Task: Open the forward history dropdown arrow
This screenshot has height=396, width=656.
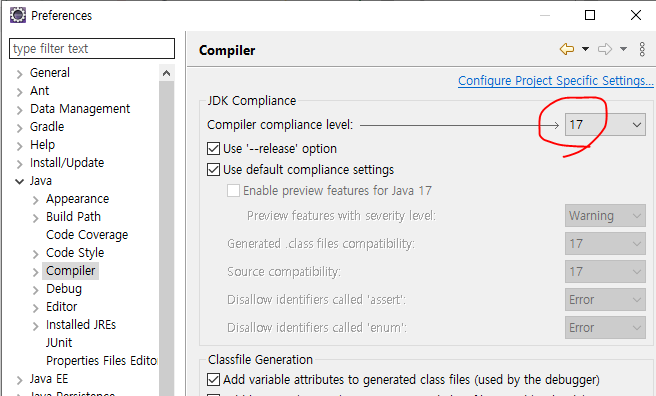Action: (623, 49)
